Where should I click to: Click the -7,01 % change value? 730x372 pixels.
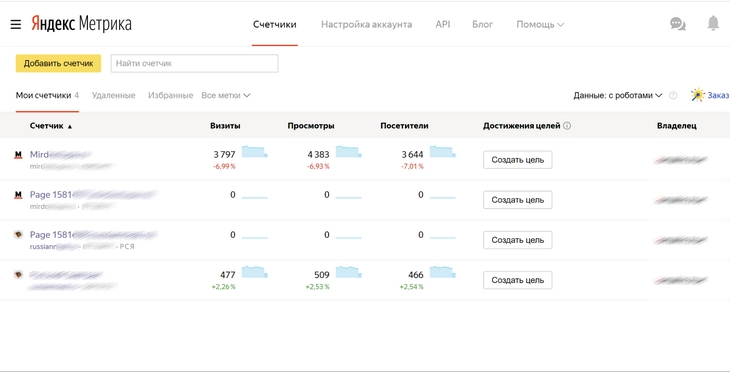coord(412,166)
